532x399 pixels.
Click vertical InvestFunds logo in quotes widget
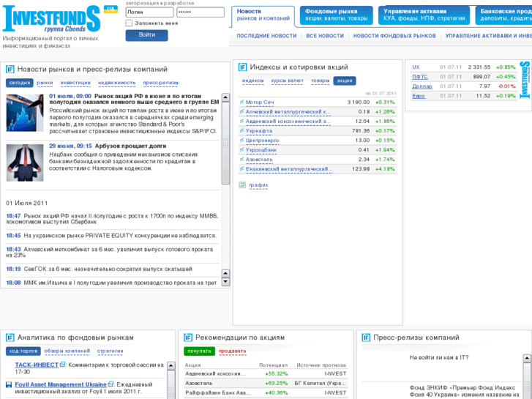point(525,80)
